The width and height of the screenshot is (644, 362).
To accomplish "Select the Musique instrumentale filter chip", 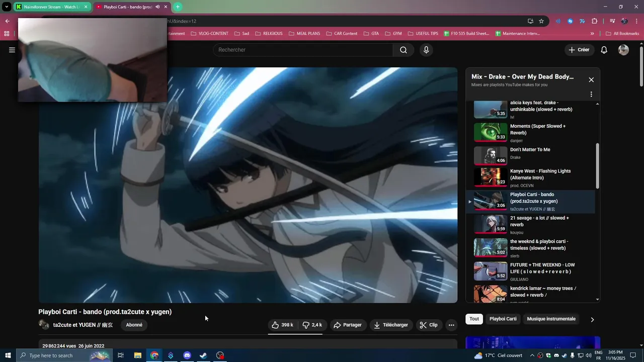I will coord(551,319).
